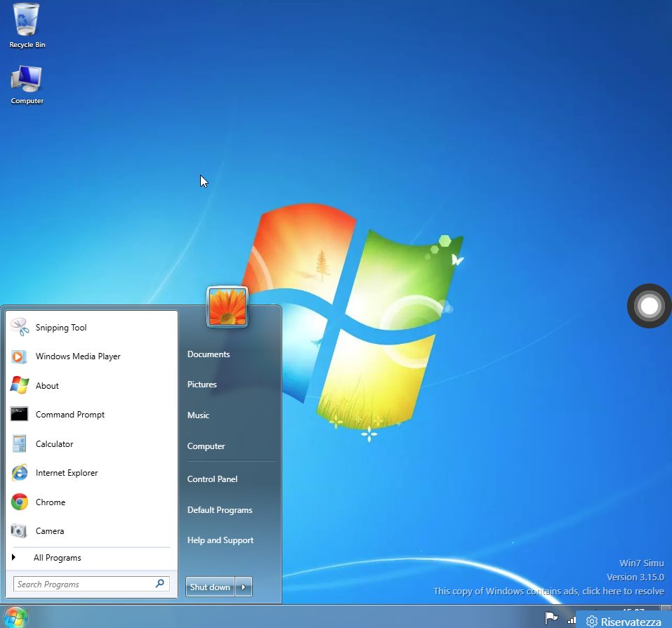Open Music from Start menu
The height and width of the screenshot is (628, 672).
pos(198,415)
